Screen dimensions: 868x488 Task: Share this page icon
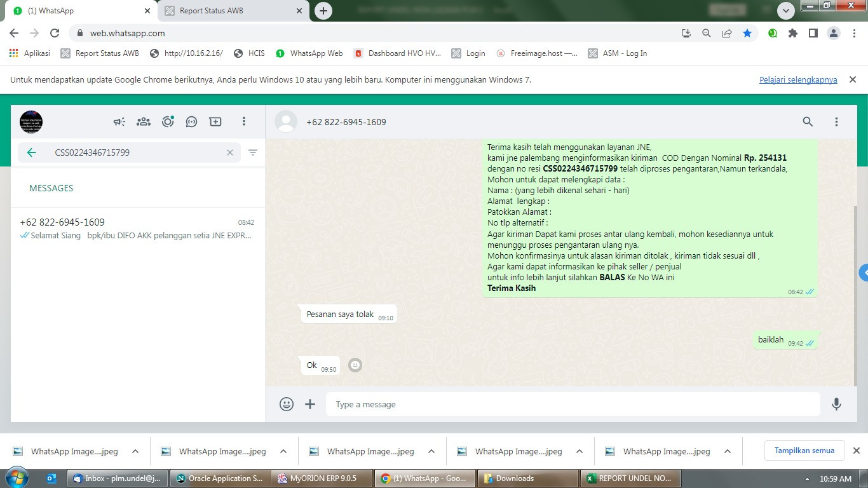click(727, 33)
